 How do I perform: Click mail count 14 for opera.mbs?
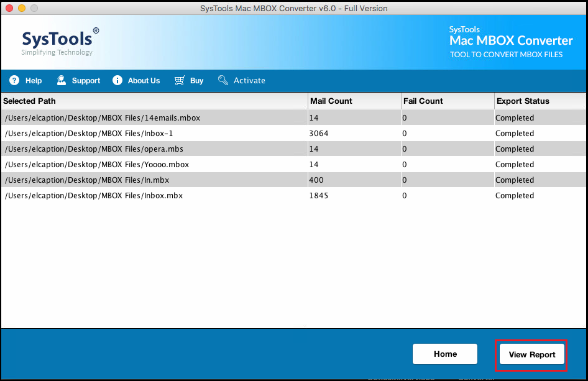[314, 149]
